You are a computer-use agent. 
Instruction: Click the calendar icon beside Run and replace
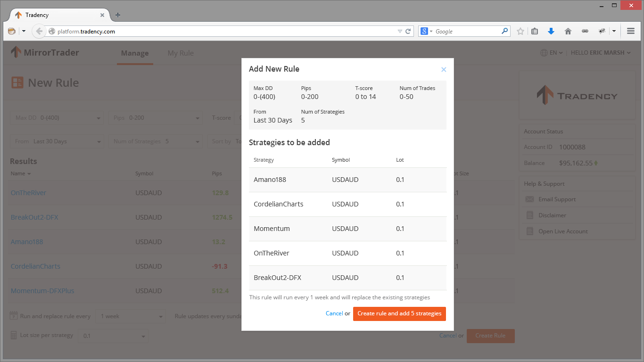14,316
